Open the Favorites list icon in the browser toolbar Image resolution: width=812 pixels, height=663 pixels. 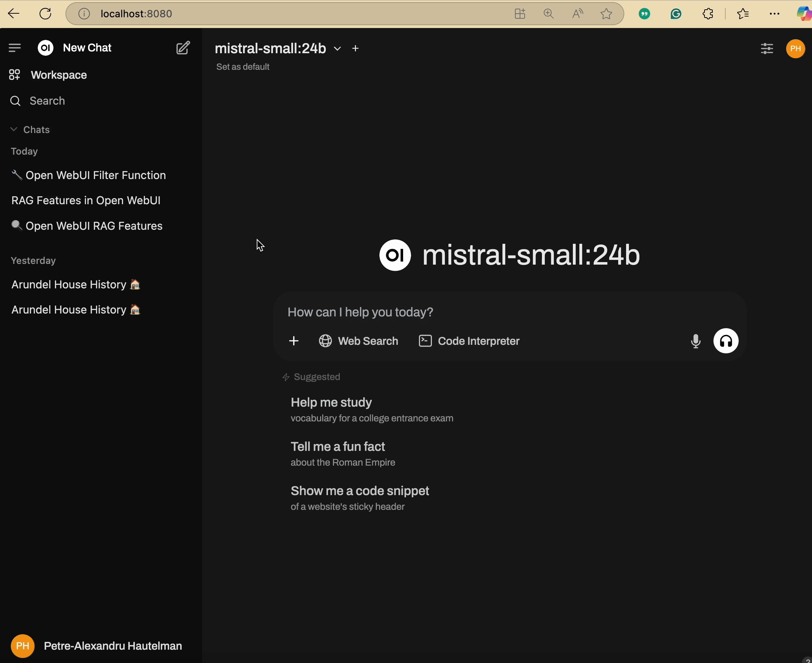pyautogui.click(x=743, y=14)
